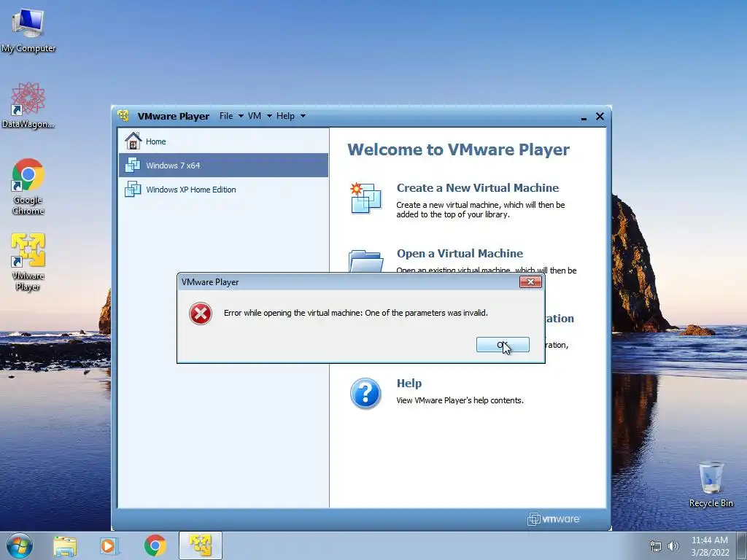Select the Windows 7 x64 virtual machine
This screenshot has width=747, height=560.
coord(223,166)
